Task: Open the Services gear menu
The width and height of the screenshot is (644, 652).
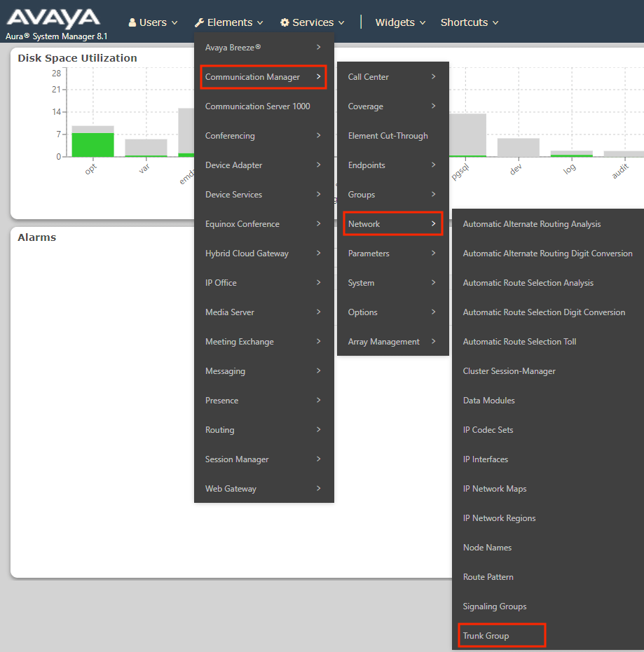Action: pyautogui.click(x=313, y=22)
